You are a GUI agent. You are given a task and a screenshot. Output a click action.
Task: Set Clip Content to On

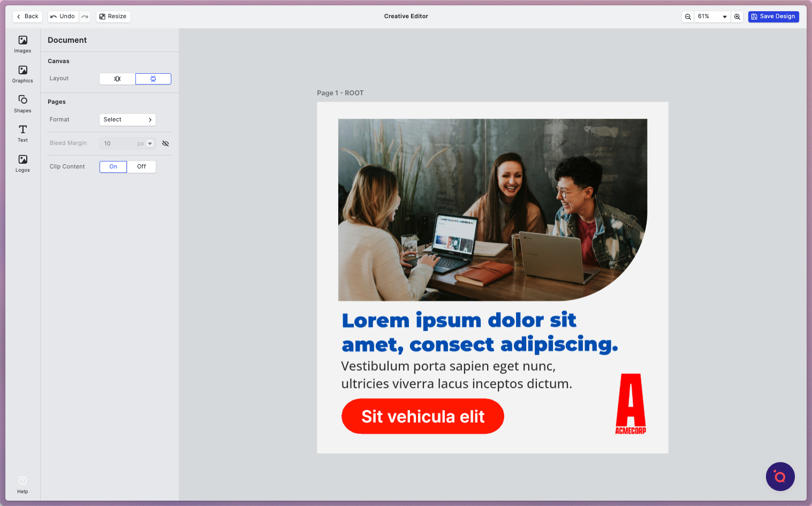(113, 167)
